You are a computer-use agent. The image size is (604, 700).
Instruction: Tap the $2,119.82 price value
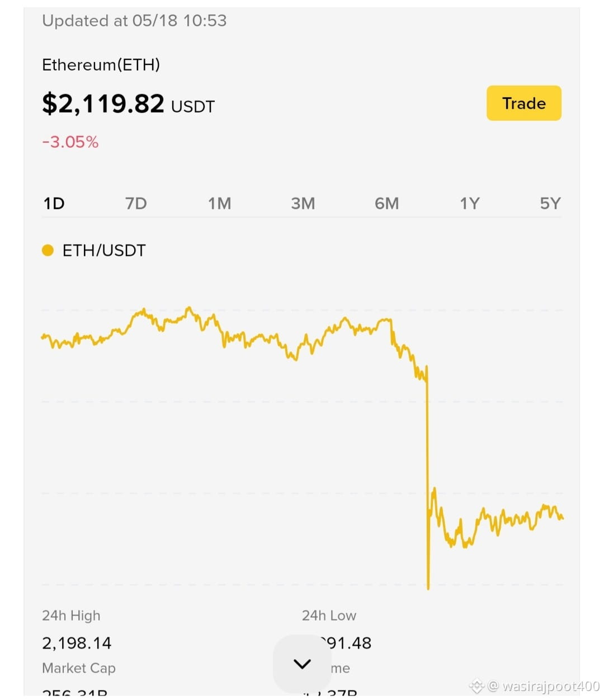point(103,104)
